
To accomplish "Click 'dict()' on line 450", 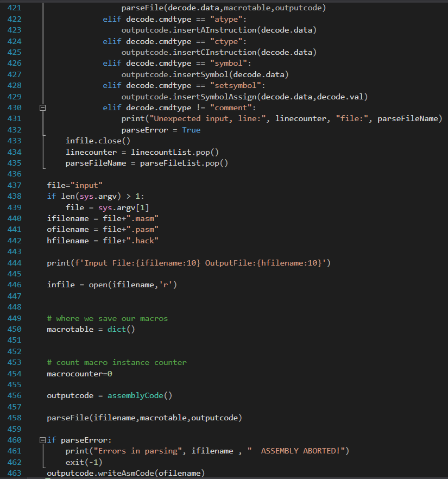I will (121, 329).
